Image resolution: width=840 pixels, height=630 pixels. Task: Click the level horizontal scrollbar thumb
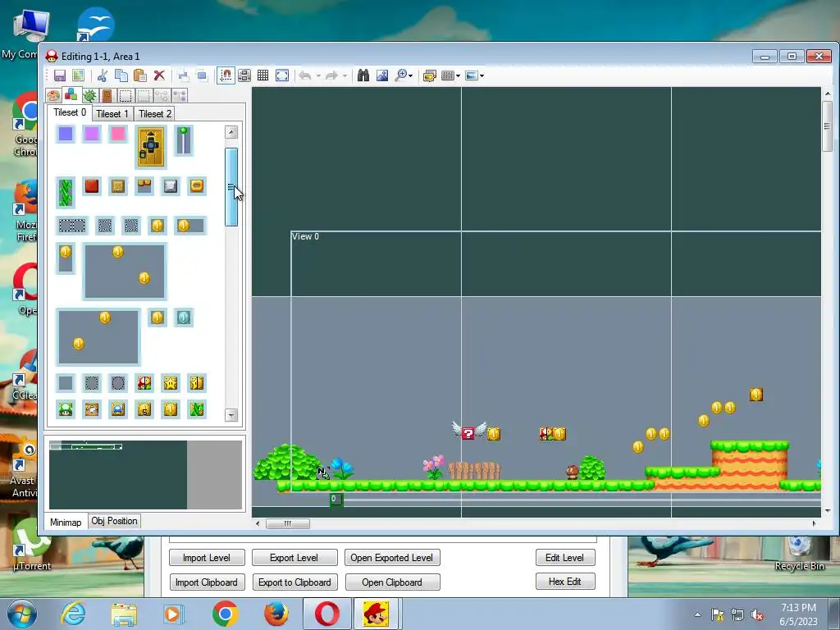coord(288,523)
